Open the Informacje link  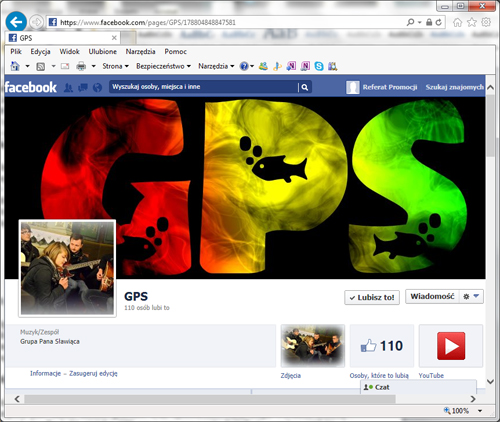45,373
